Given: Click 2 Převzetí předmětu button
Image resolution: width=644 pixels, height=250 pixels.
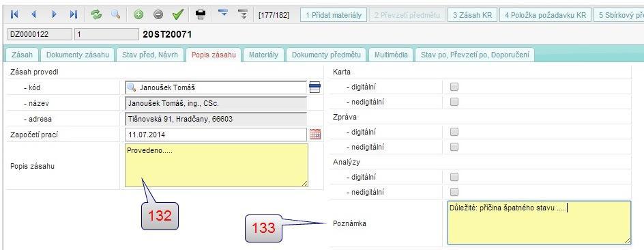Looking at the screenshot, I should (x=407, y=15).
